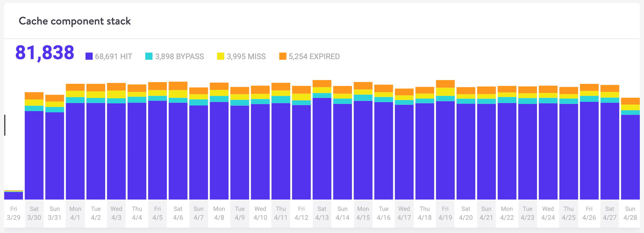Click the purple HIT legend swatch
644x233 pixels.
tap(89, 56)
